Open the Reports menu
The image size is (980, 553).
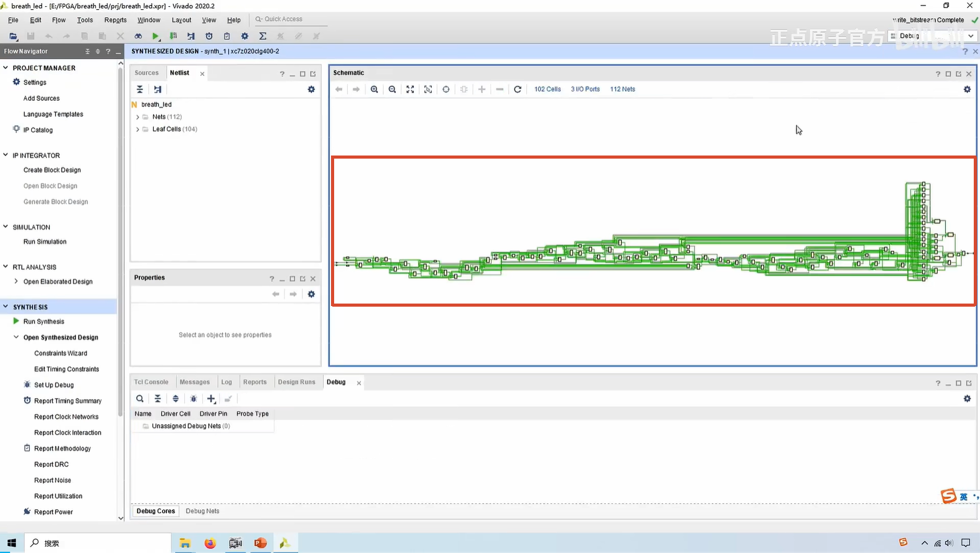[x=115, y=20]
